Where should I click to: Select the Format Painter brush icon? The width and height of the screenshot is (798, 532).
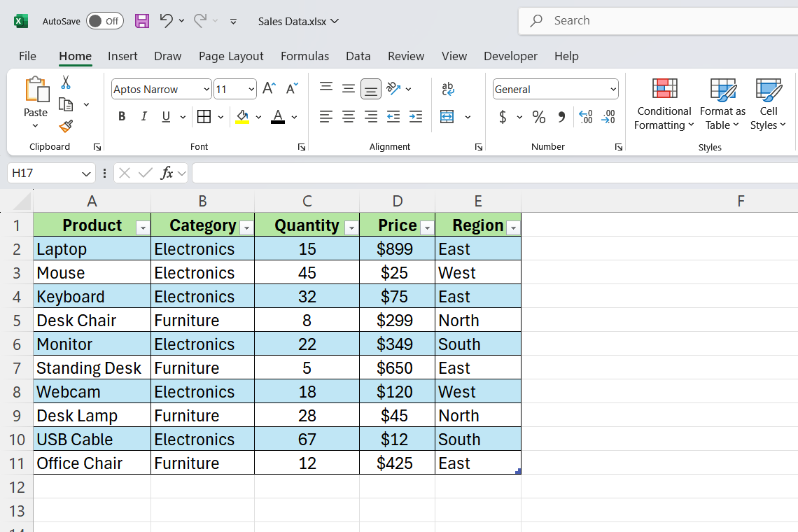pyautogui.click(x=66, y=126)
